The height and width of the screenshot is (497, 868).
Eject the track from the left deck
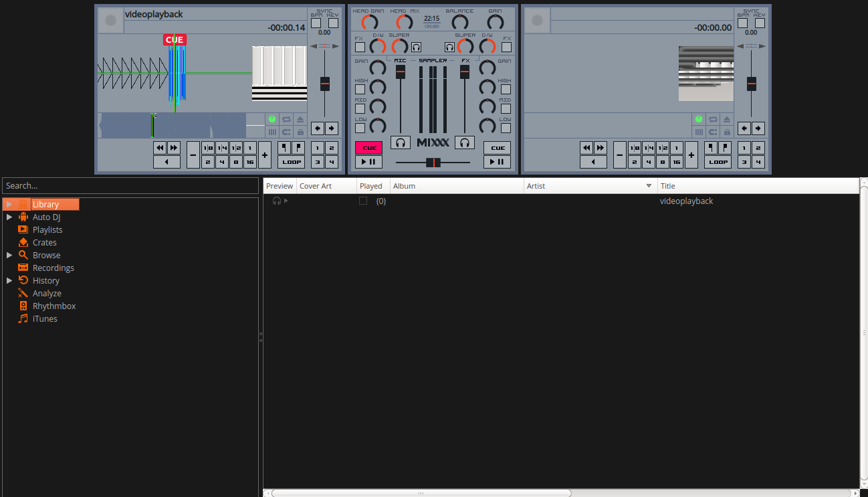tap(300, 119)
